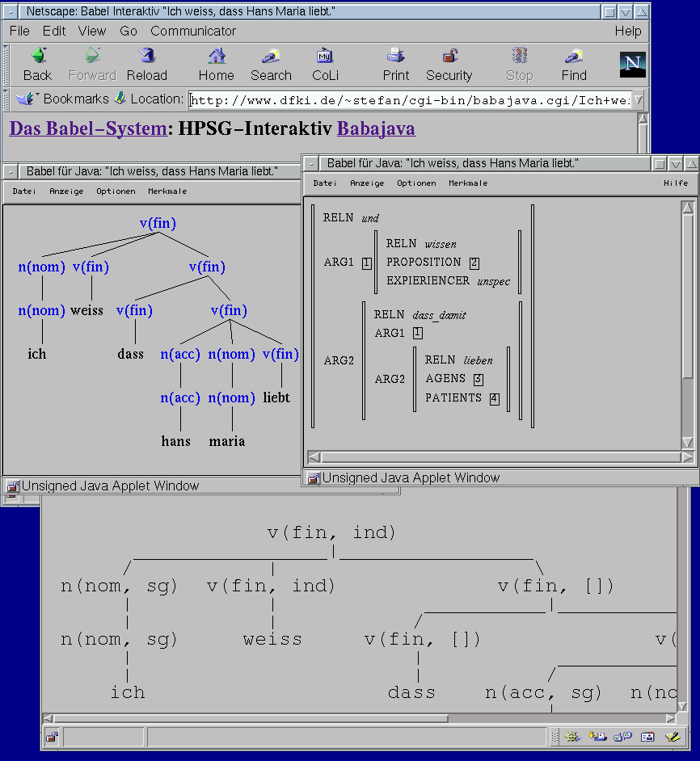The image size is (700, 761).
Task: Open window menu of left Babel window
Action: (11, 171)
